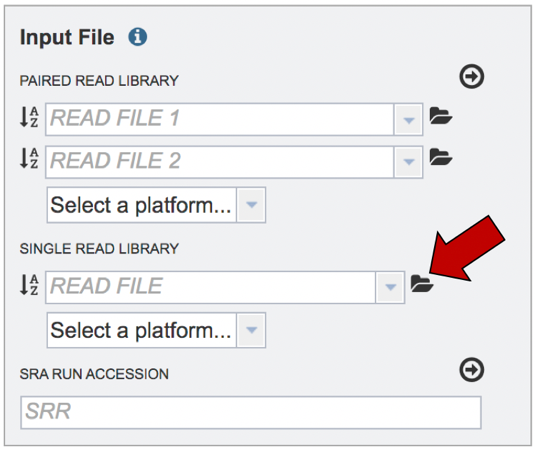Sort READ FILE 1 list alphabetically

29,117
